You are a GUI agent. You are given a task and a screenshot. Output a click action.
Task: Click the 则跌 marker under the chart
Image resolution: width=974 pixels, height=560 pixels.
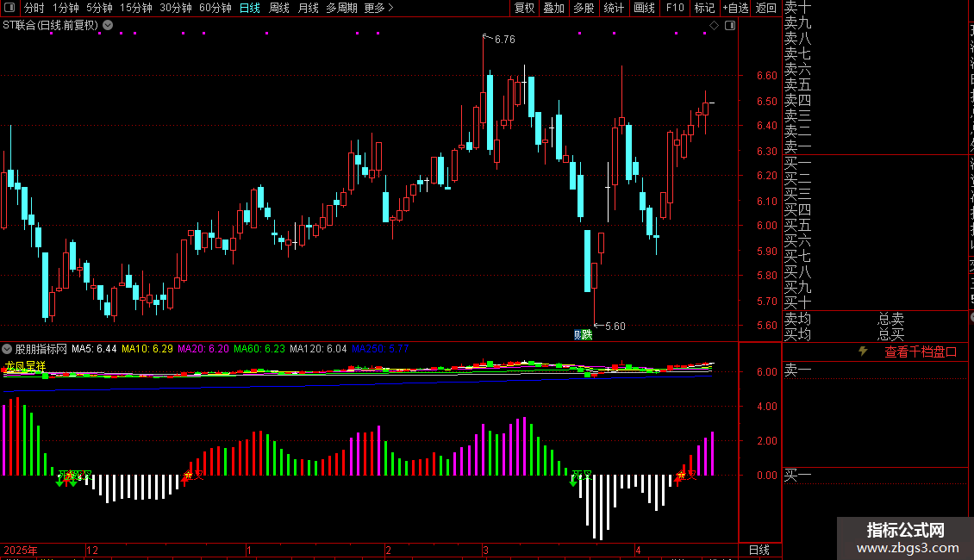[x=583, y=334]
